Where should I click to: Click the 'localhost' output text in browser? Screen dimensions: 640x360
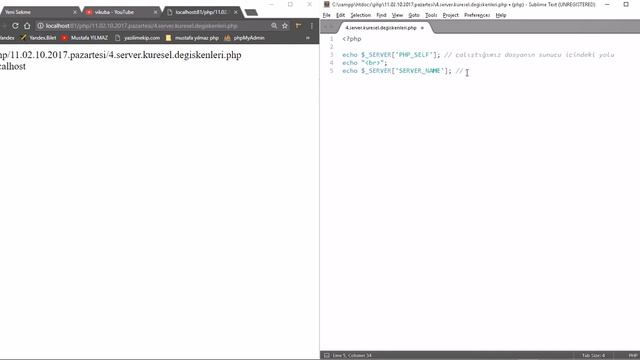coord(13,67)
